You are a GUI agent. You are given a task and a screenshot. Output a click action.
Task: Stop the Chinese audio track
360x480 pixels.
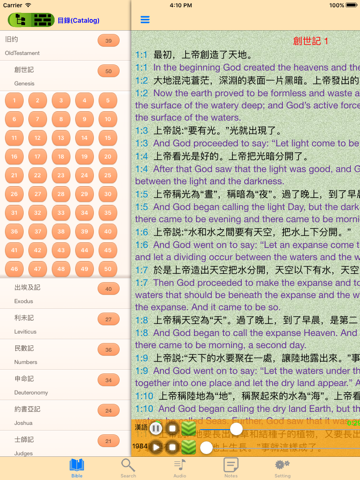(172, 428)
